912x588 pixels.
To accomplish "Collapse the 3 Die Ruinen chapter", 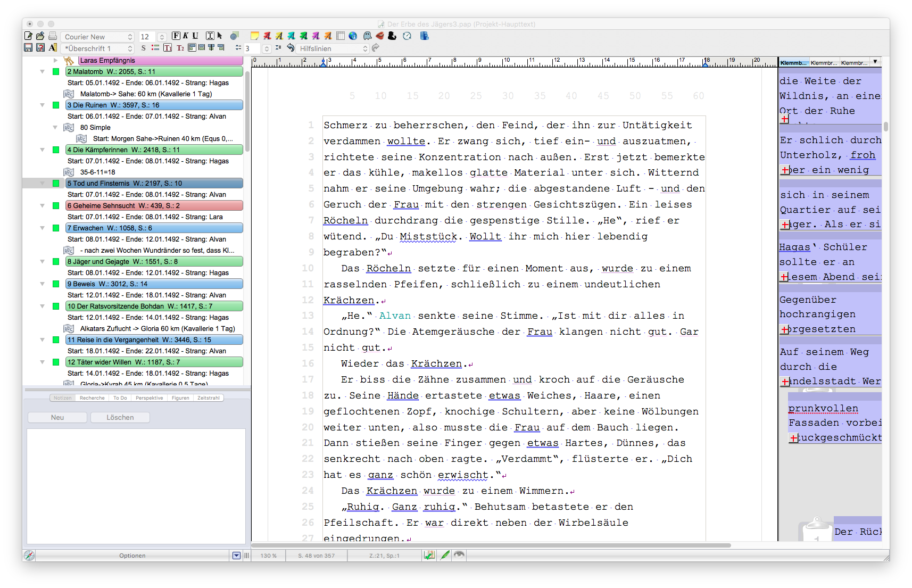I will pyautogui.click(x=43, y=105).
